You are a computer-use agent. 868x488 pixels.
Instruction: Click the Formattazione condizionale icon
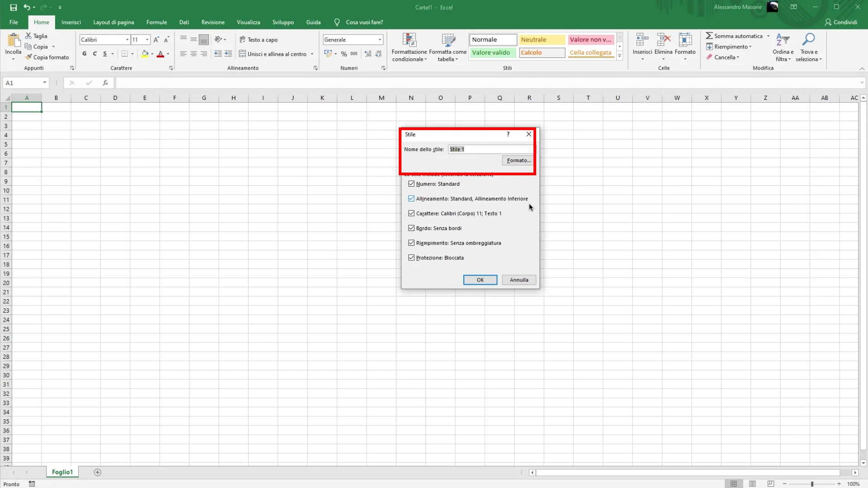tap(409, 41)
